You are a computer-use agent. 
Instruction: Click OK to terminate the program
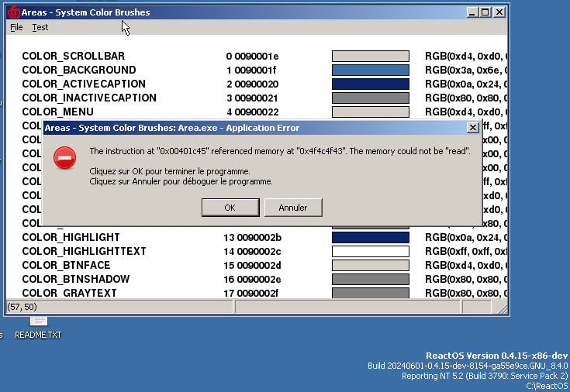coord(230,208)
